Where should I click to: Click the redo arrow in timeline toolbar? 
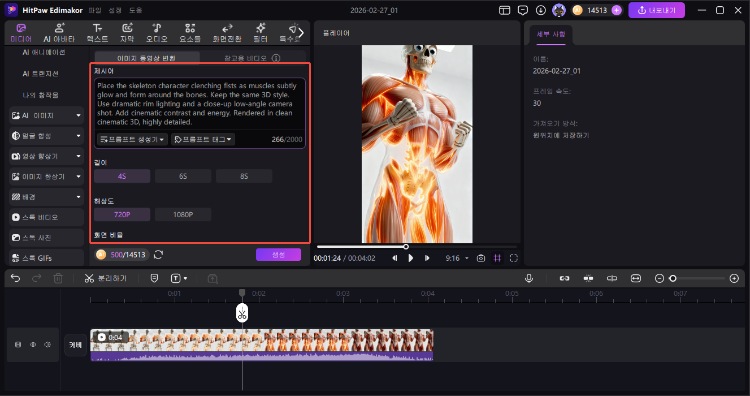[37, 278]
